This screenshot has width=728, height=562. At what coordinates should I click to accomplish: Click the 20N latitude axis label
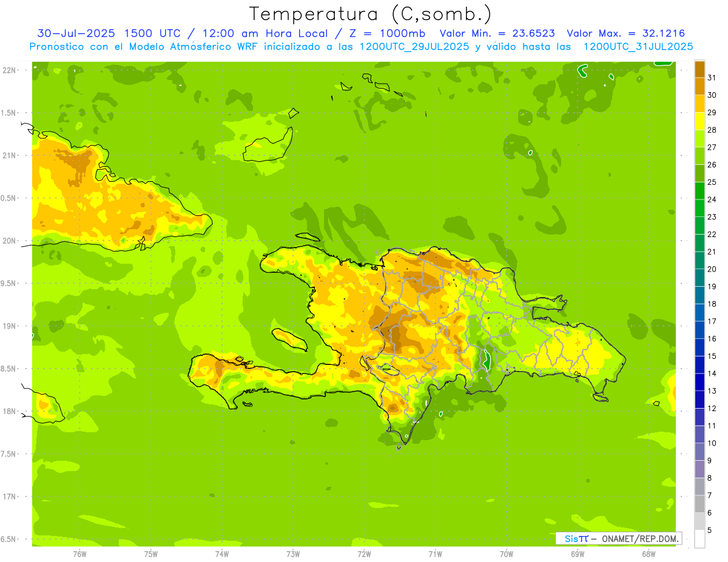pyautogui.click(x=10, y=241)
